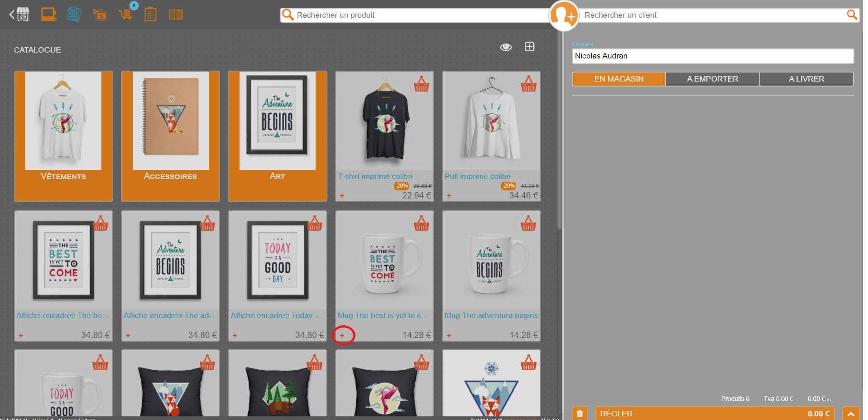Expand plus on Affiche encadrée The best
Image resolution: width=868 pixels, height=420 pixels.
21,336
